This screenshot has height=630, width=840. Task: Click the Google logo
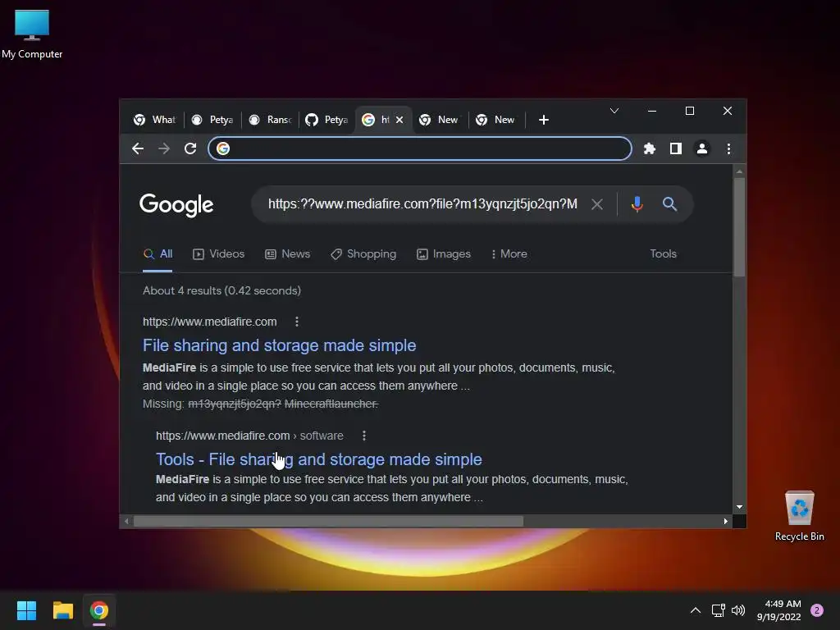(x=176, y=204)
